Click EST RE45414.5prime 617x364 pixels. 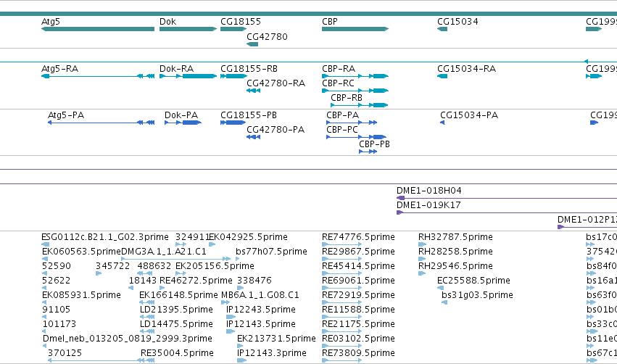point(342,273)
